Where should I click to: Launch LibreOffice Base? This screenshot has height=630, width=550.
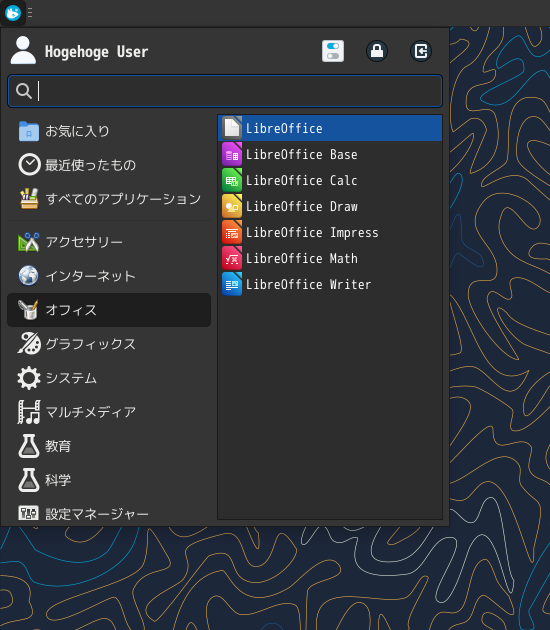[x=330, y=154]
